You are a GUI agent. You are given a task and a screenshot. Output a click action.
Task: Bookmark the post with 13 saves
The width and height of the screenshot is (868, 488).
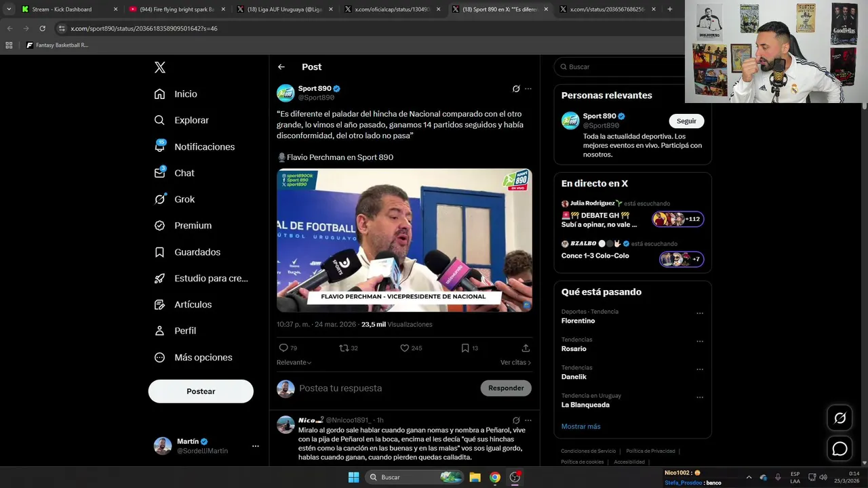click(465, 348)
